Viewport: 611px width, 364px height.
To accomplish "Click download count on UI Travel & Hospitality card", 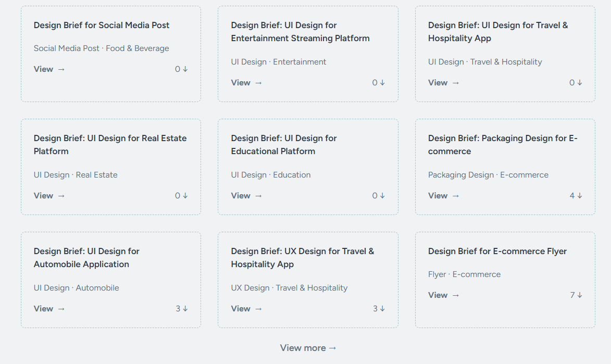I will click(576, 83).
